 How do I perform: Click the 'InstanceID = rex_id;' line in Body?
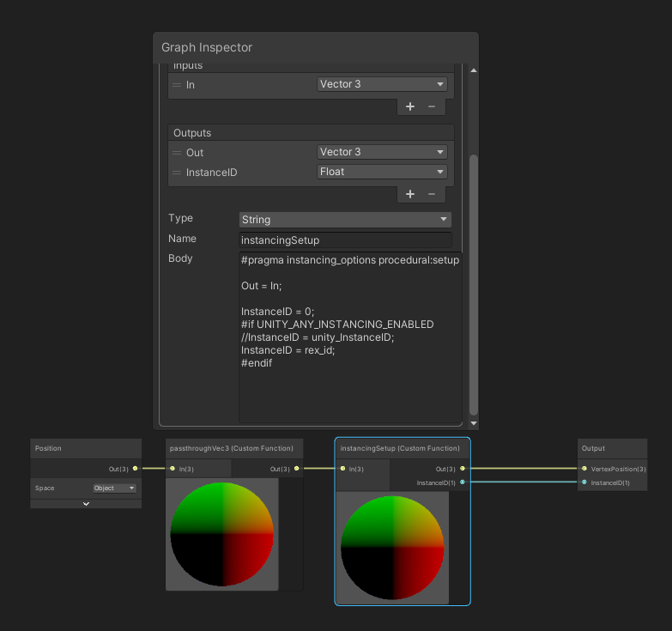(288, 350)
